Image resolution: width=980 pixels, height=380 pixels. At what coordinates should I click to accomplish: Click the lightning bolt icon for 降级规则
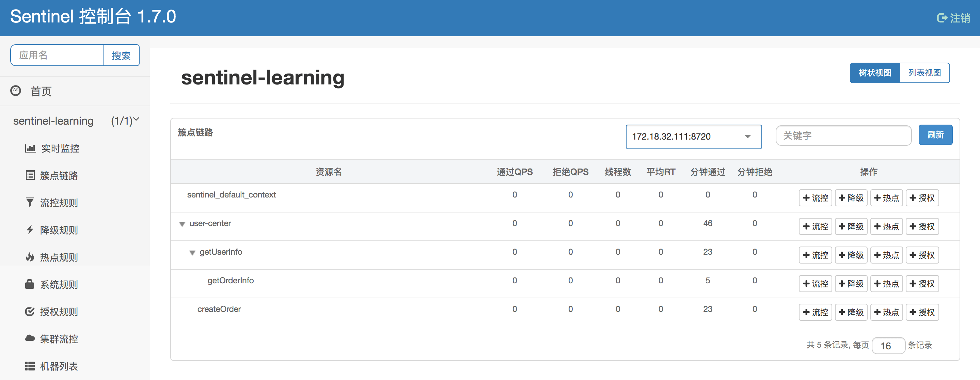(x=30, y=230)
